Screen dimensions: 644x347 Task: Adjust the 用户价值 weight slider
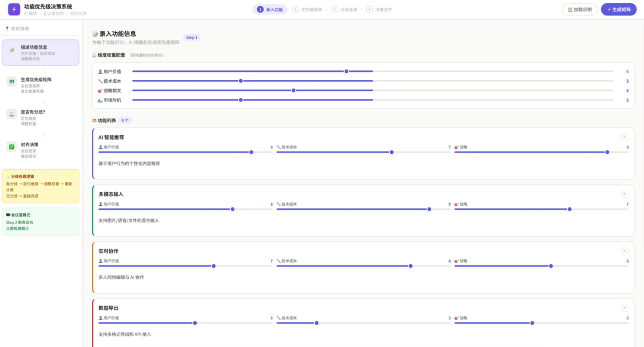(346, 72)
